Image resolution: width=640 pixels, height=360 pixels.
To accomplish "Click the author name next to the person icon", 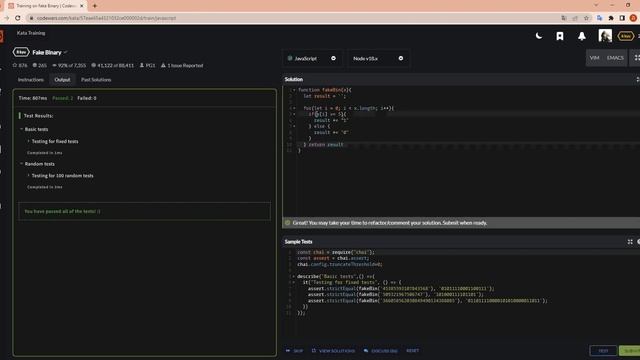I will (x=150, y=65).
